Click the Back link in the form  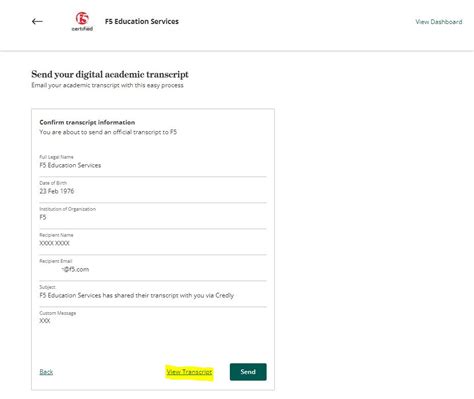pyautogui.click(x=46, y=372)
